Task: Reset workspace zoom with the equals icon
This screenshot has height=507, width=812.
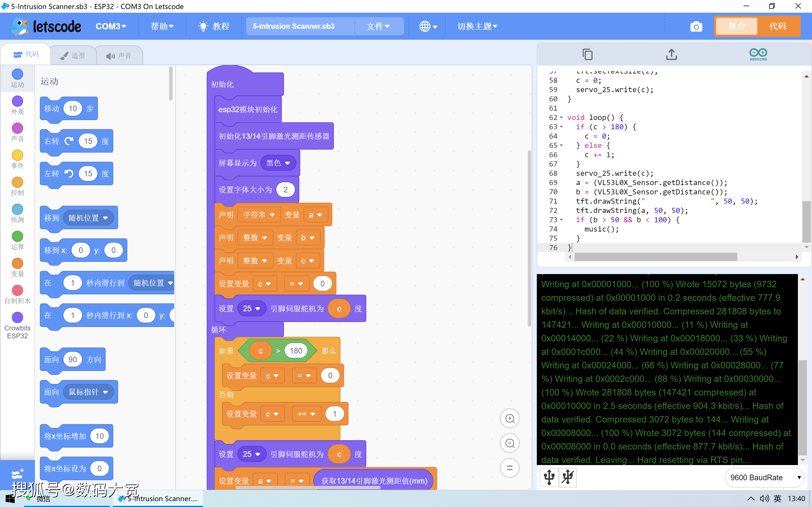Action: click(x=510, y=468)
